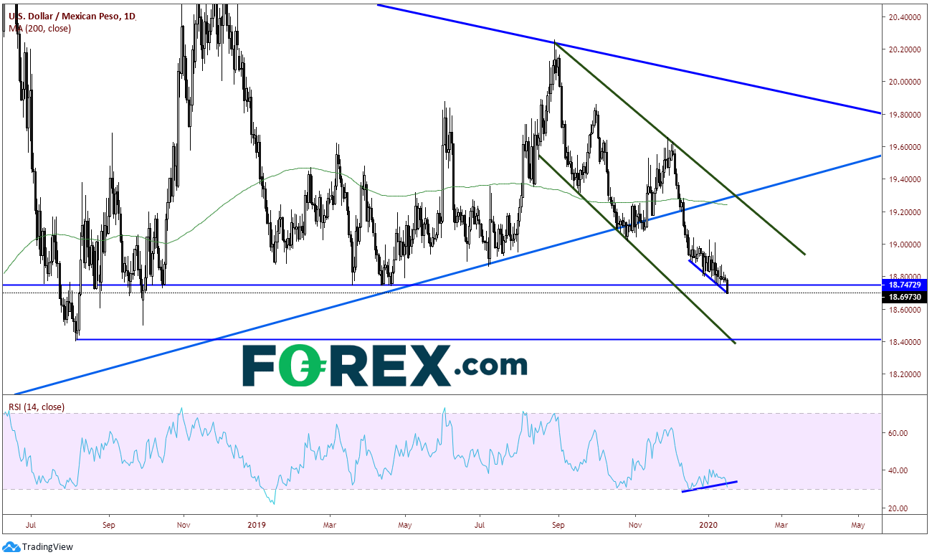The image size is (932, 560).
Task: Click the 20.20000 price axis label
Action: pos(905,49)
